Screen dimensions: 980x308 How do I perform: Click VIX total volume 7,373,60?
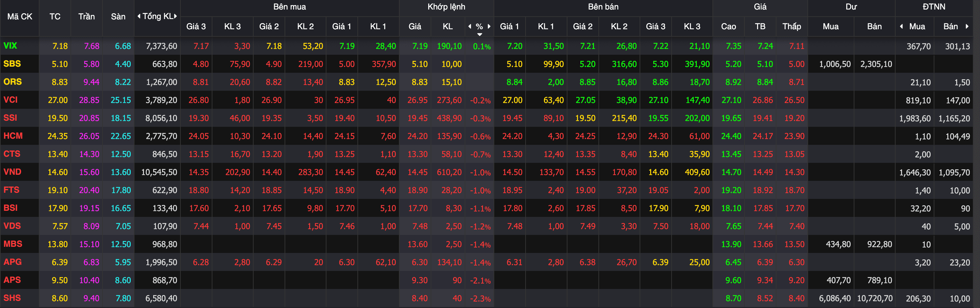pos(161,46)
